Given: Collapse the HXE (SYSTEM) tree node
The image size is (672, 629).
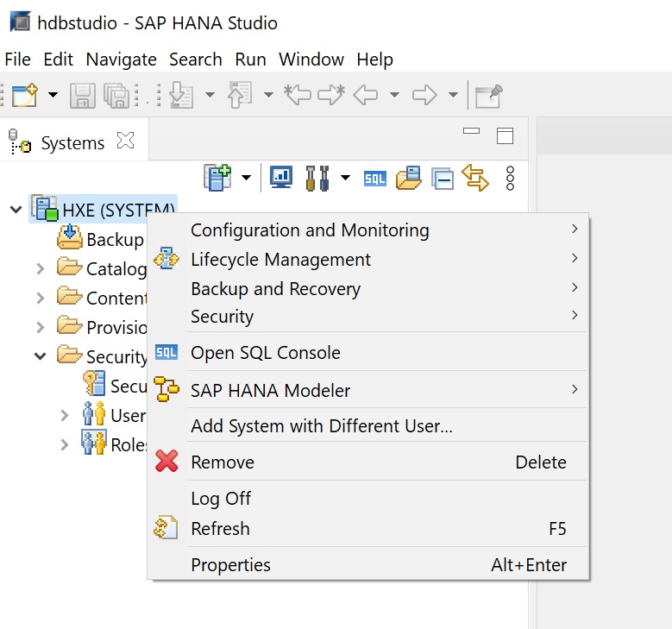Looking at the screenshot, I should point(16,210).
